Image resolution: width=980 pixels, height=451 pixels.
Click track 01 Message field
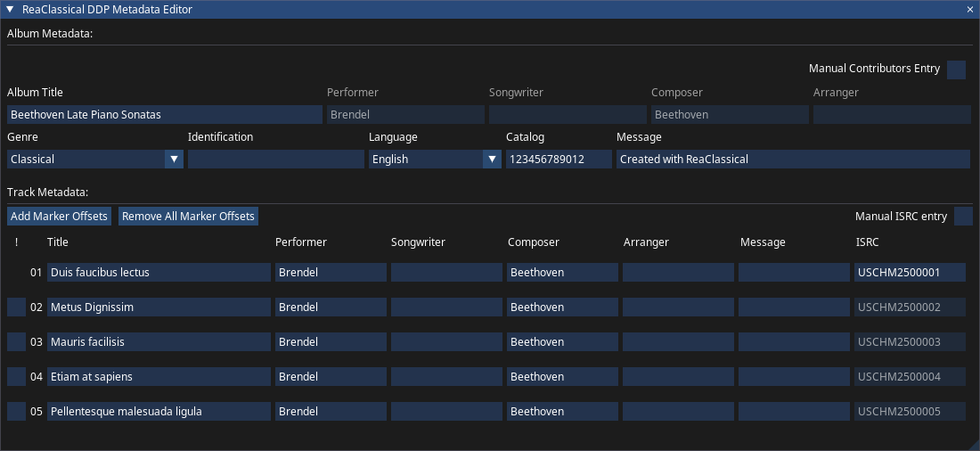(x=795, y=272)
